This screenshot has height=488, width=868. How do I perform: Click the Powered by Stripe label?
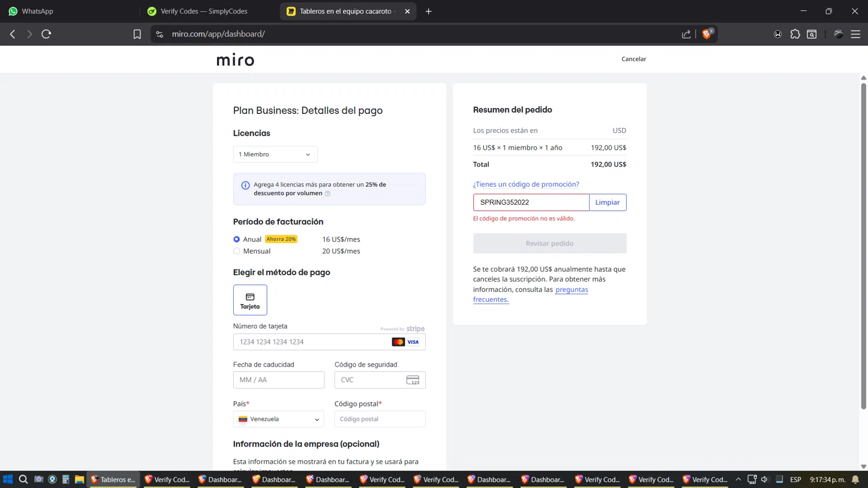tap(402, 329)
